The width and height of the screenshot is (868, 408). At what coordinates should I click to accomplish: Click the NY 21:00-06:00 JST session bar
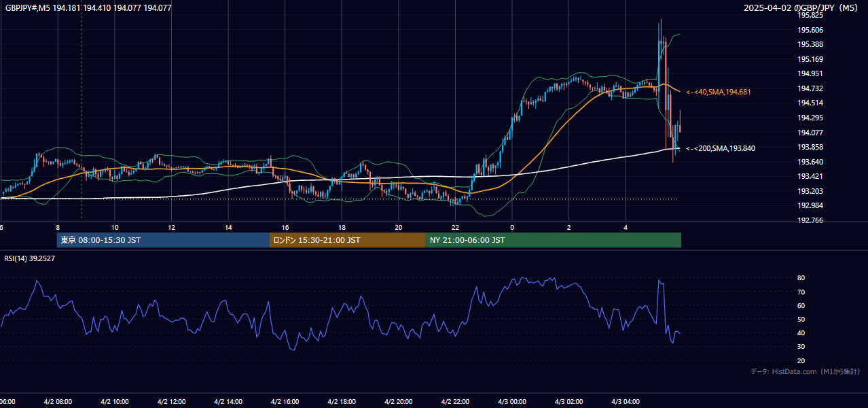click(x=554, y=240)
